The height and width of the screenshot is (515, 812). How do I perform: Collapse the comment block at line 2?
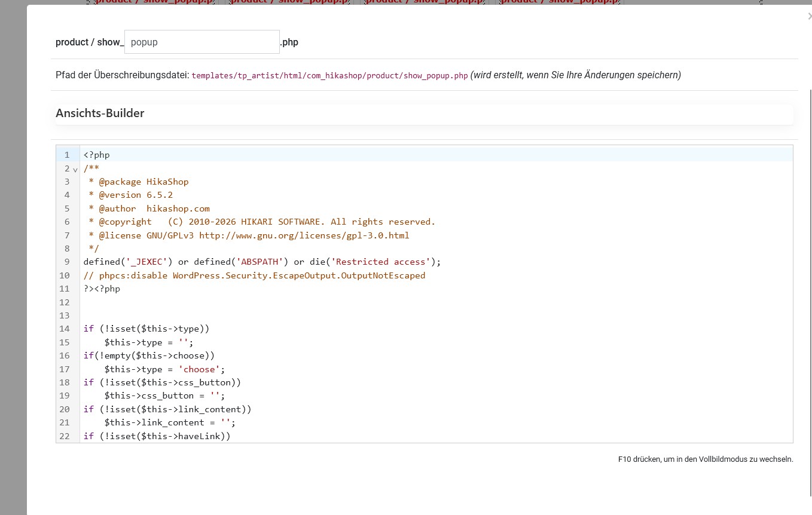tap(75, 169)
